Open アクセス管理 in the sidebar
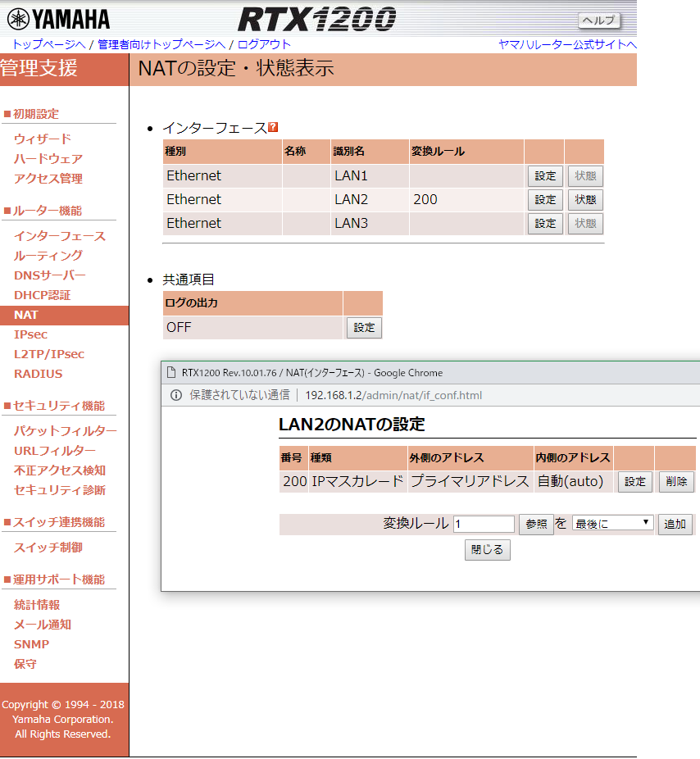The height and width of the screenshot is (759, 700). click(x=48, y=179)
